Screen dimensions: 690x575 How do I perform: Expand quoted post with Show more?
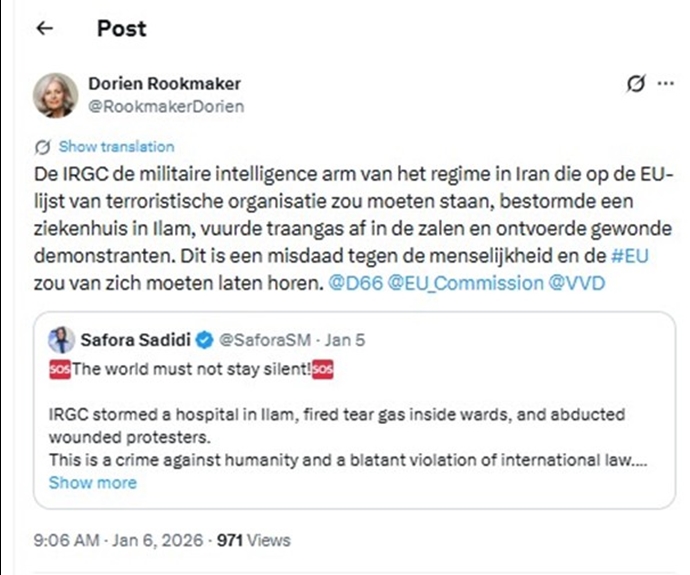(x=92, y=483)
